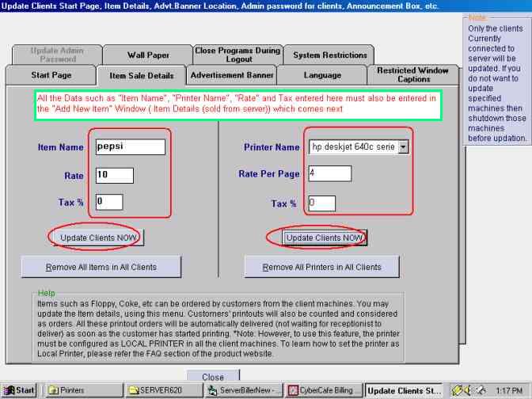
Task: View the Restricted Window Captions tab
Action: tap(413, 75)
